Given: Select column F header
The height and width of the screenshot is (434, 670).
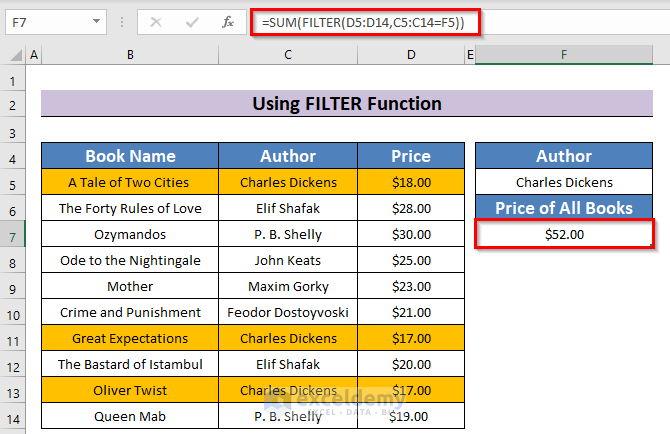Looking at the screenshot, I should click(564, 55).
